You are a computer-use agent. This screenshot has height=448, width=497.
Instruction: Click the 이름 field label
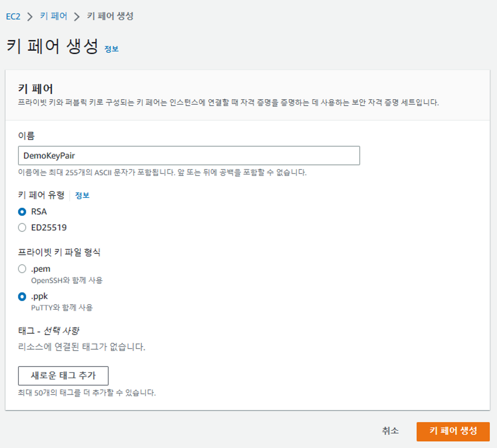(26, 136)
